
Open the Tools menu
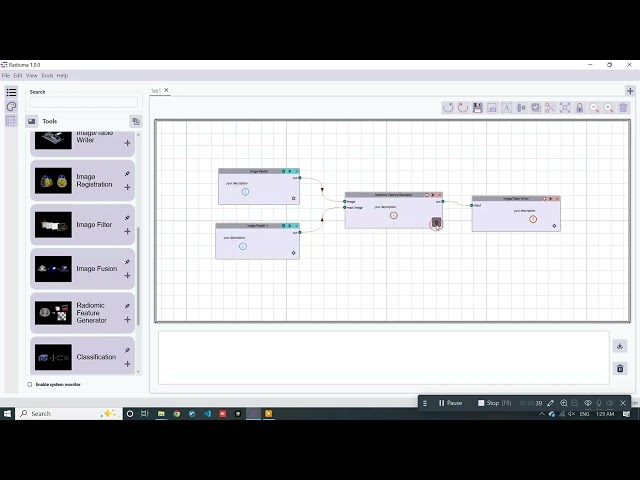(x=47, y=76)
